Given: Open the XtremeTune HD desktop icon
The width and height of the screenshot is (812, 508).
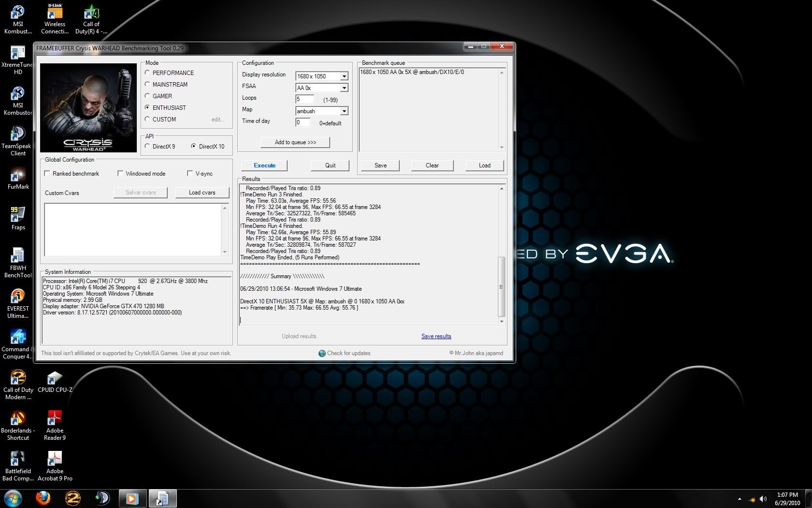Looking at the screenshot, I should 18,60.
